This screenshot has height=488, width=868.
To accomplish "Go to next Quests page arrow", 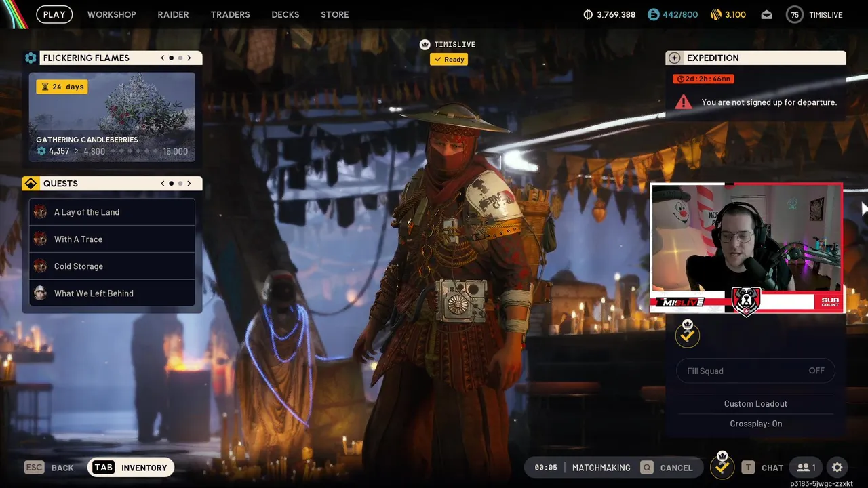I will point(189,184).
